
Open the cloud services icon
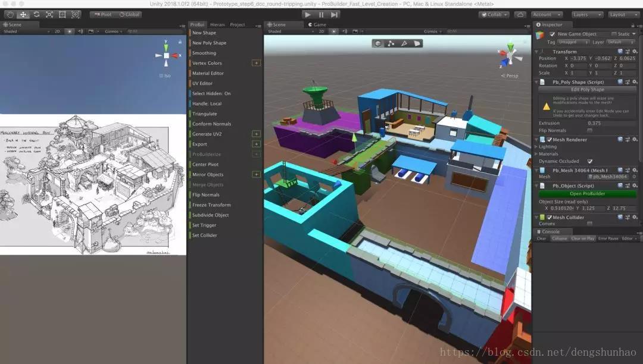(x=520, y=15)
